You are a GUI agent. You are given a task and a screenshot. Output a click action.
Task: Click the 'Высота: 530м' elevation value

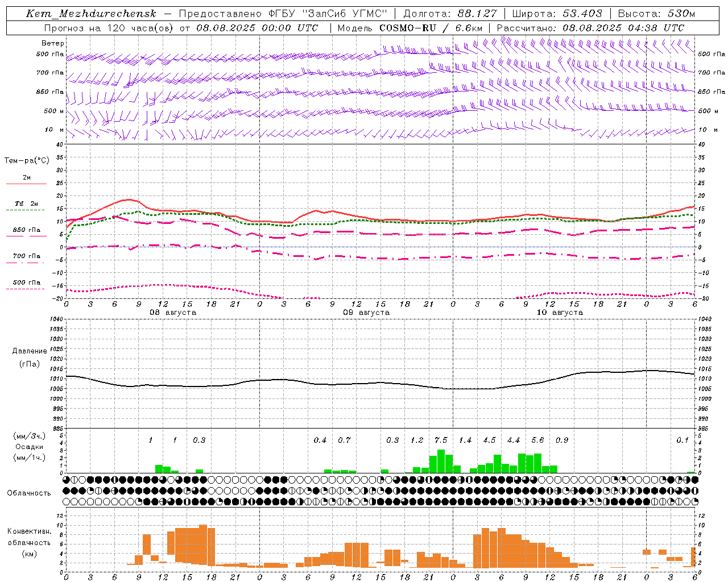(x=656, y=14)
